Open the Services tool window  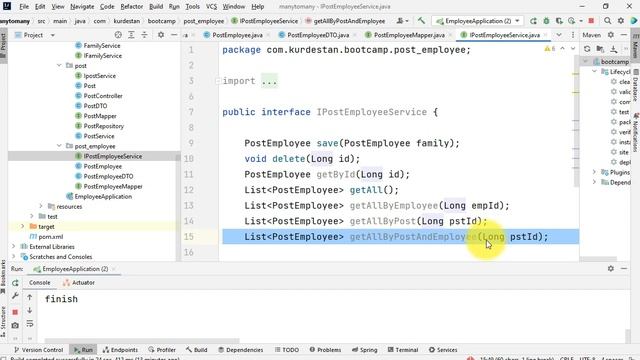pos(443,350)
